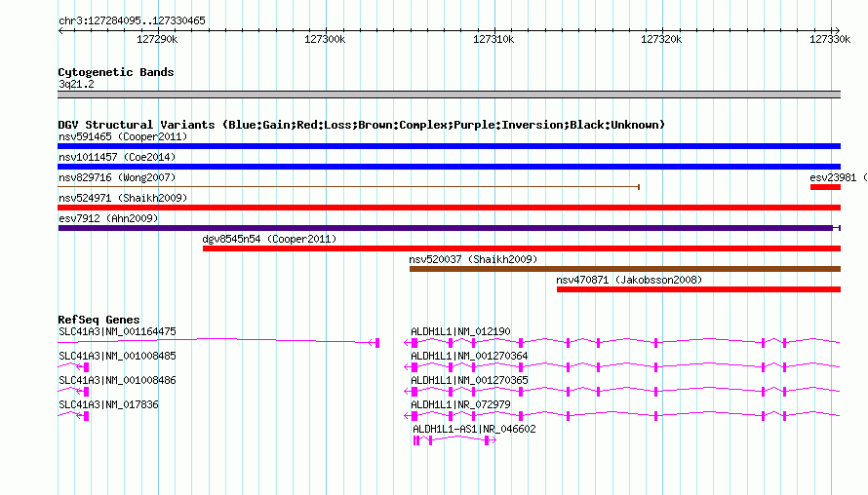
Task: Select the thin brown nsv829716 variant line
Action: pos(349,187)
